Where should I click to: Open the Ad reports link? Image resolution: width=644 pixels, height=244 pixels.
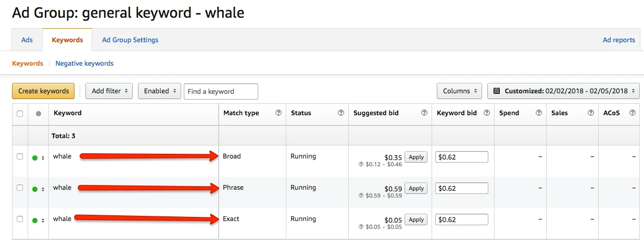619,40
